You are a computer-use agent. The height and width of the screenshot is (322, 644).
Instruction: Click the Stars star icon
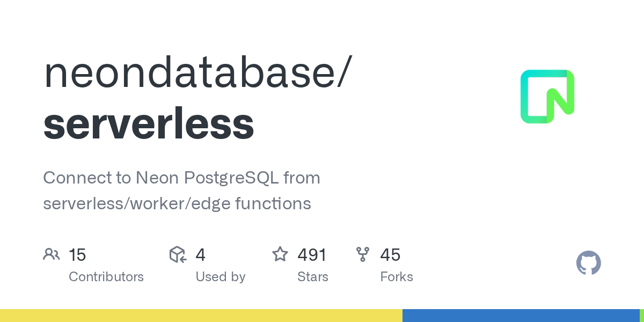[280, 254]
